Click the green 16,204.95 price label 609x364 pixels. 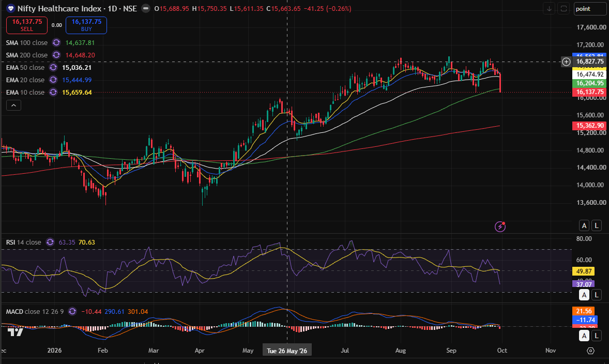point(589,83)
